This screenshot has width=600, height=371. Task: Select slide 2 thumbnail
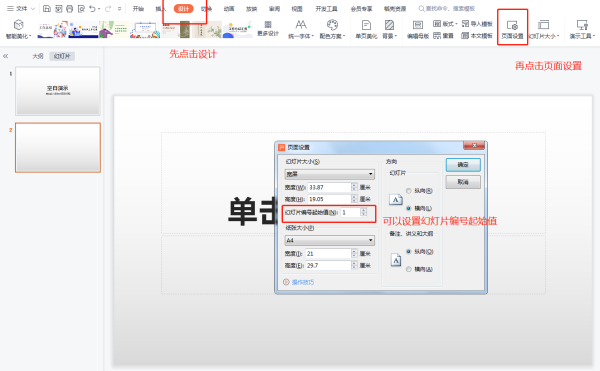click(58, 148)
